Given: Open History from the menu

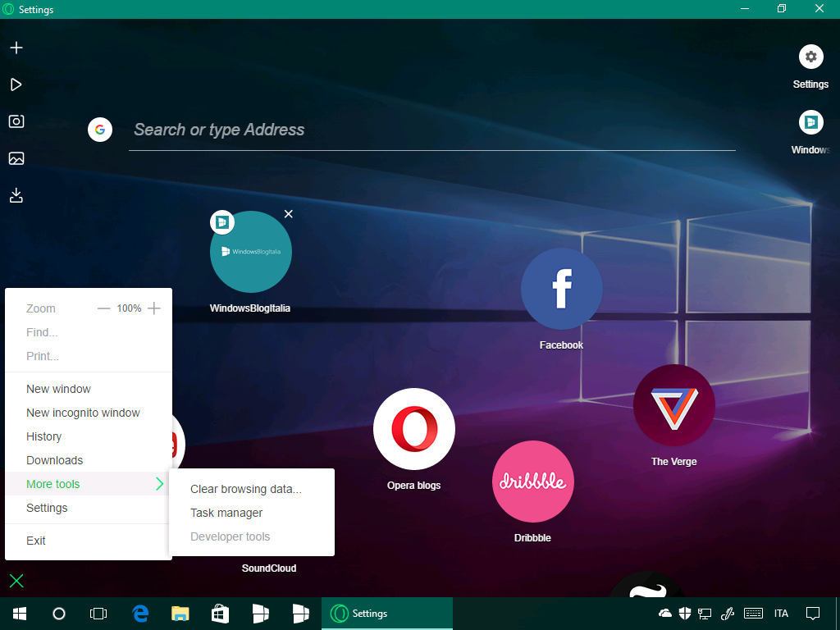Looking at the screenshot, I should (89, 436).
